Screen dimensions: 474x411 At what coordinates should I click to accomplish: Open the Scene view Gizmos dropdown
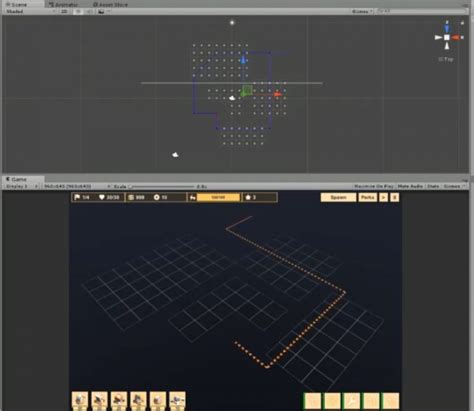click(x=362, y=11)
